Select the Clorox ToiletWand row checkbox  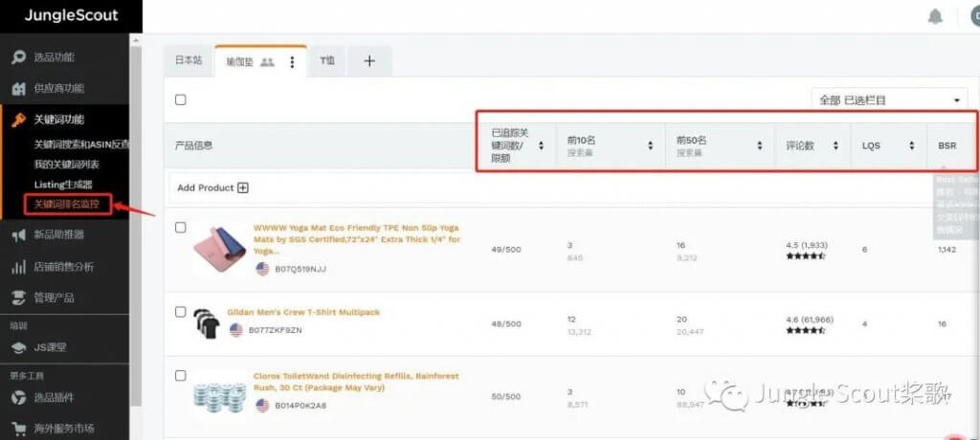click(181, 376)
